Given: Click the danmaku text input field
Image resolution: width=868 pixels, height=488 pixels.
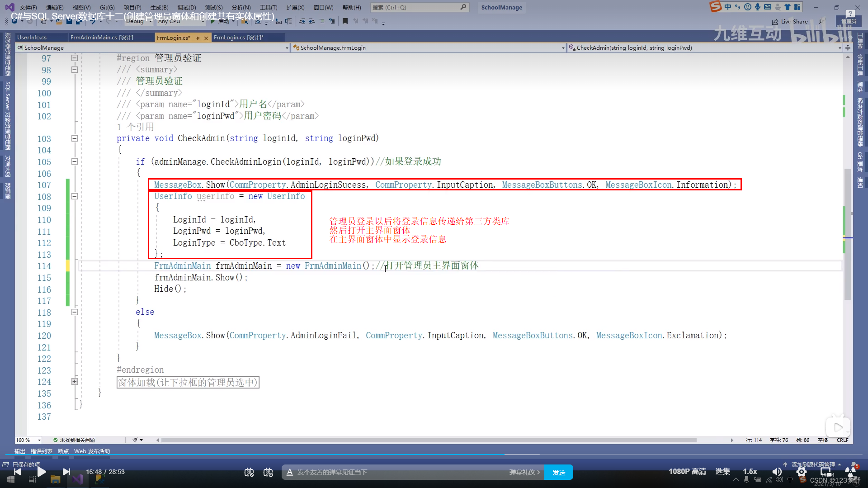Looking at the screenshot, I should 398,472.
